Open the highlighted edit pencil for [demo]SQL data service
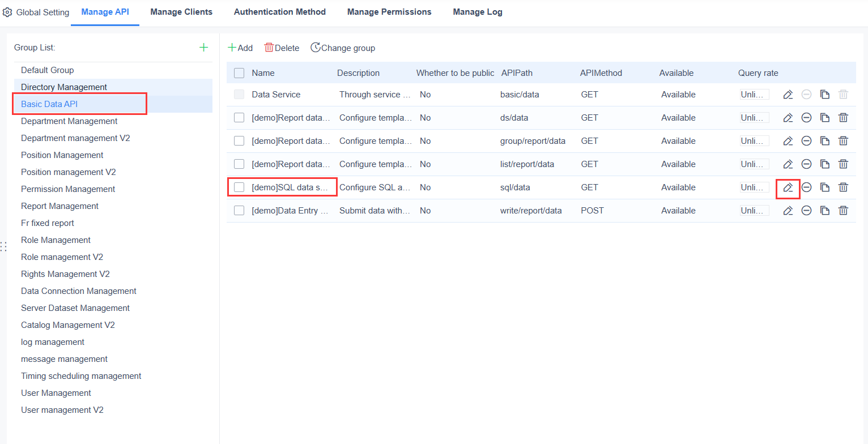 click(x=788, y=187)
